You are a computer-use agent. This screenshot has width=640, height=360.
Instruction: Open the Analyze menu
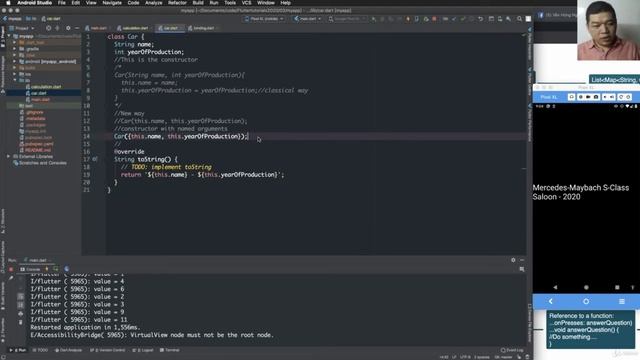(153, 3)
